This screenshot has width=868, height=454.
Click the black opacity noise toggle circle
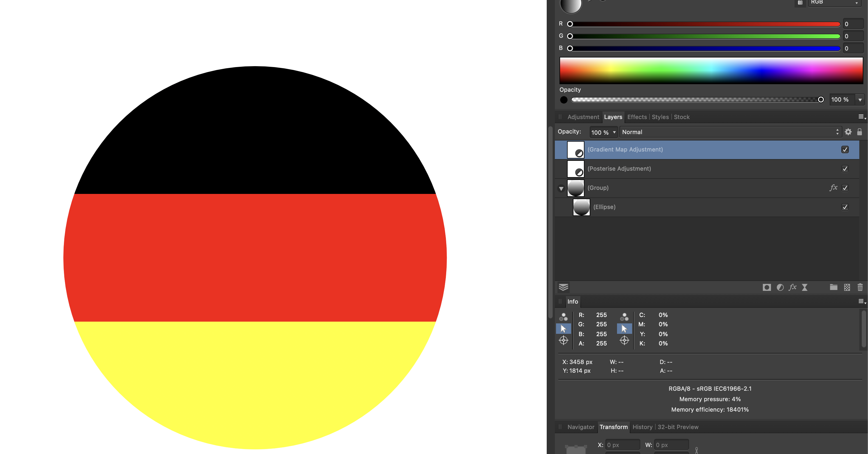563,100
